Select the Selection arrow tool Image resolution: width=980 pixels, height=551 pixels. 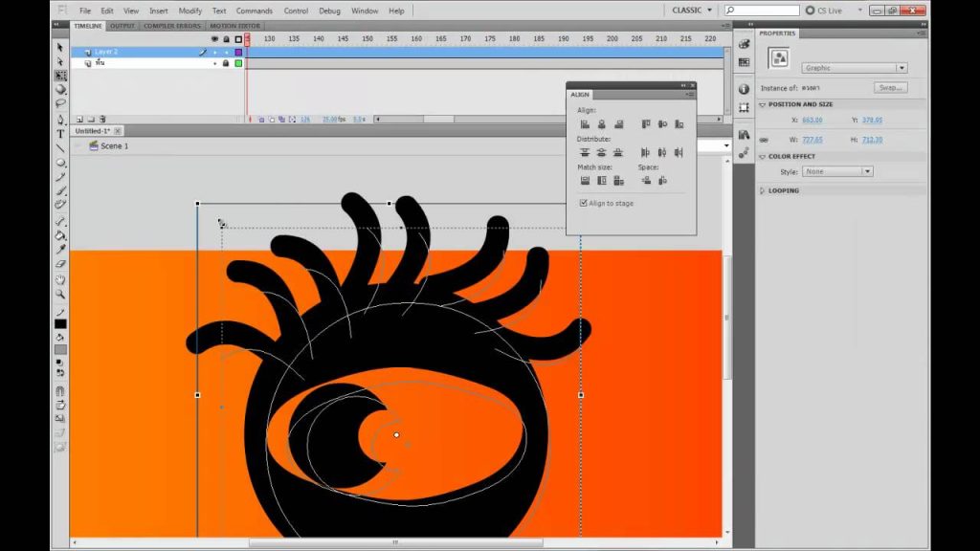60,48
